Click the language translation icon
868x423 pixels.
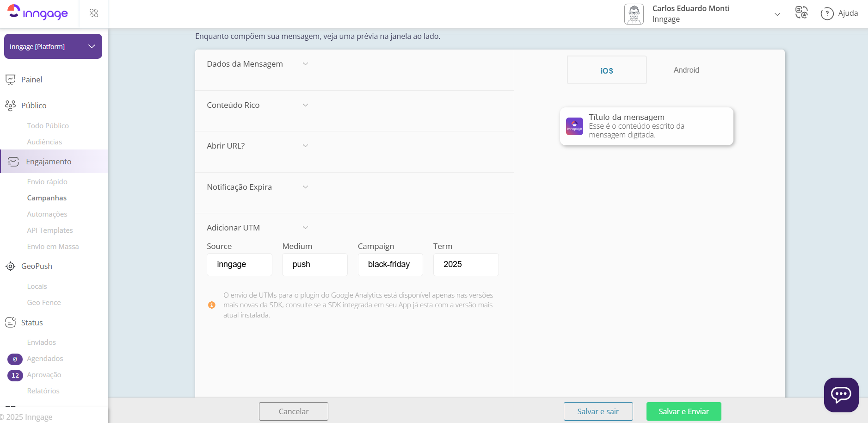click(x=801, y=12)
